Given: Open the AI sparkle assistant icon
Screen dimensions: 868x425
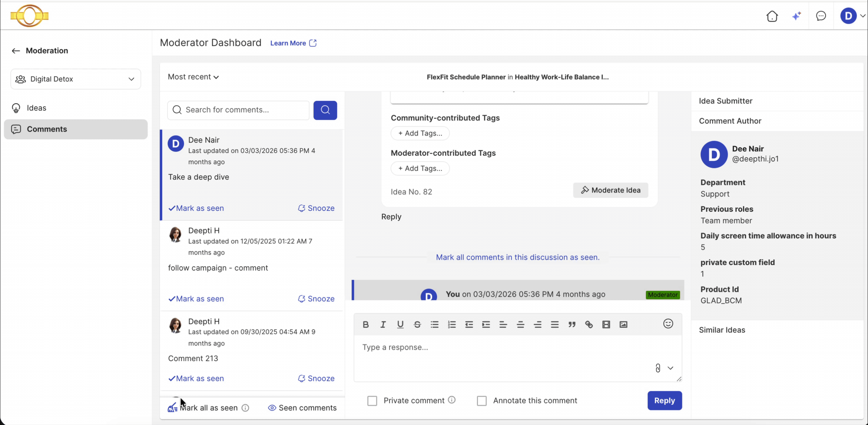Looking at the screenshot, I should pyautogui.click(x=797, y=16).
